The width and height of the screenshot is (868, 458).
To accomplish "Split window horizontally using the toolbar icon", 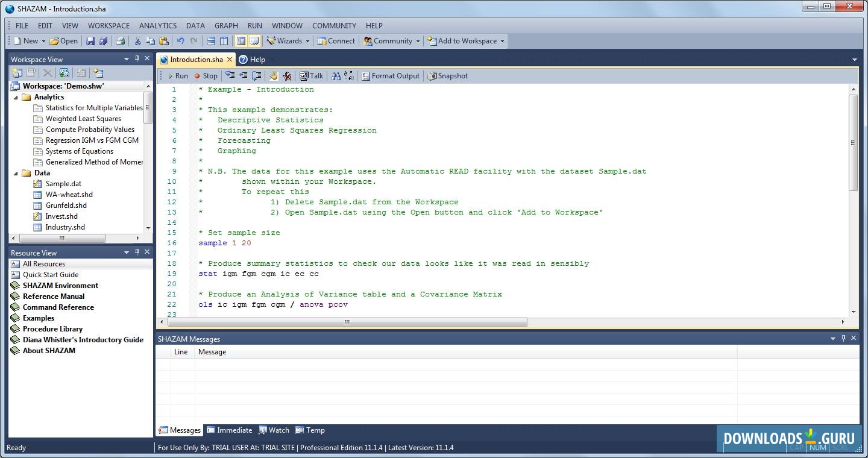I will 211,41.
